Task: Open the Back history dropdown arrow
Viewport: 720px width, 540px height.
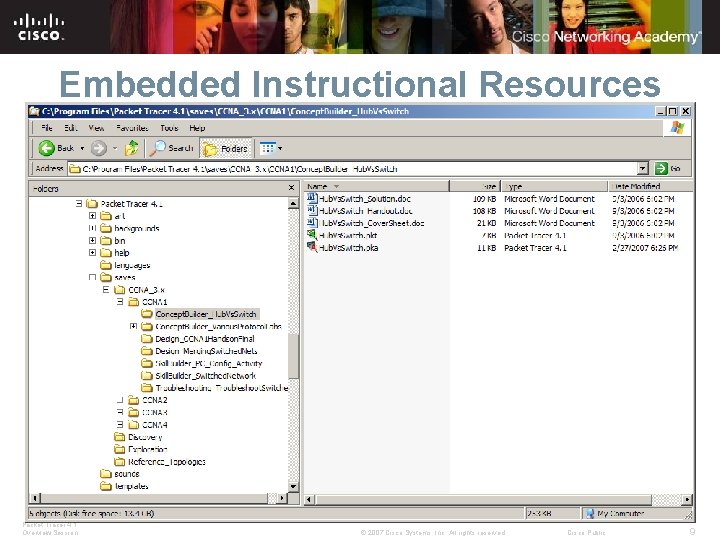Action: pyautogui.click(x=82, y=148)
